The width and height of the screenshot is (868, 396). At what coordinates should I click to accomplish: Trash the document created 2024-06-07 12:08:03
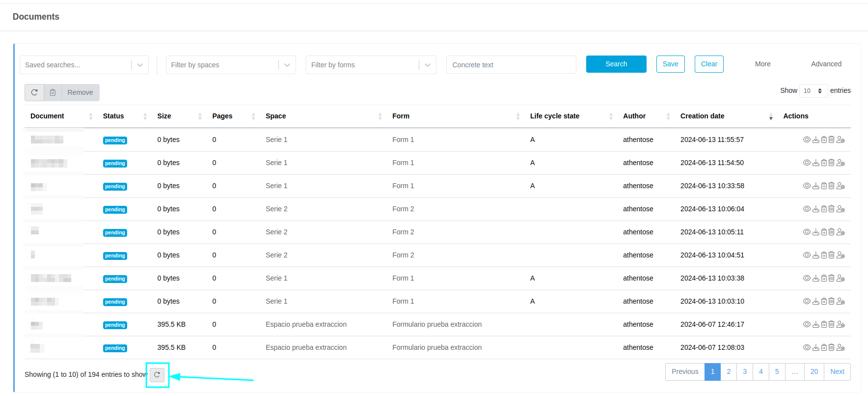[831, 347]
